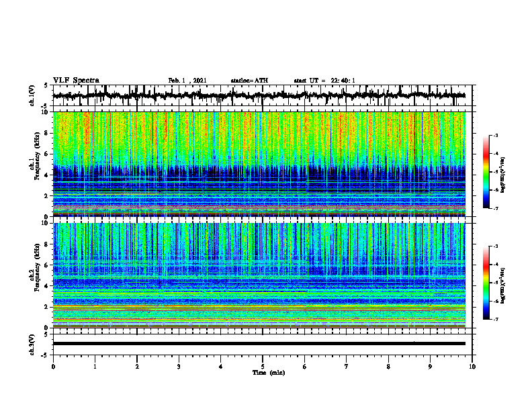Click the time axis tick label "0"

[x=53, y=367]
